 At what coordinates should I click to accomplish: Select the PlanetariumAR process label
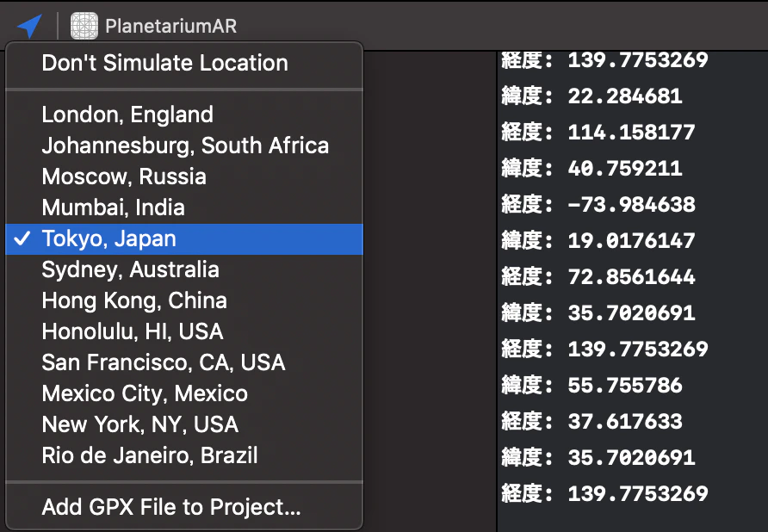coord(171,26)
